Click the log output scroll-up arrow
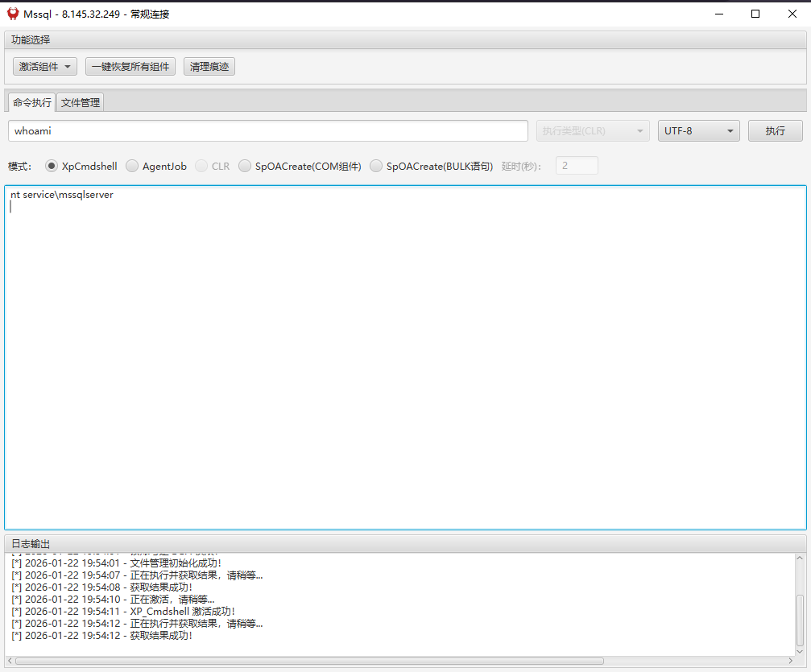 click(800, 559)
